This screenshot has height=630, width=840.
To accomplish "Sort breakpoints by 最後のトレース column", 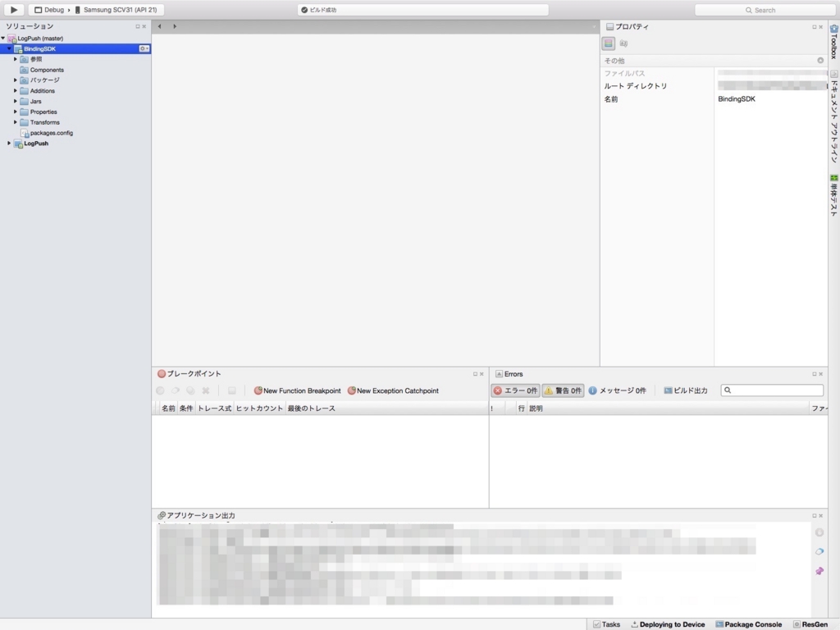I will coord(311,409).
